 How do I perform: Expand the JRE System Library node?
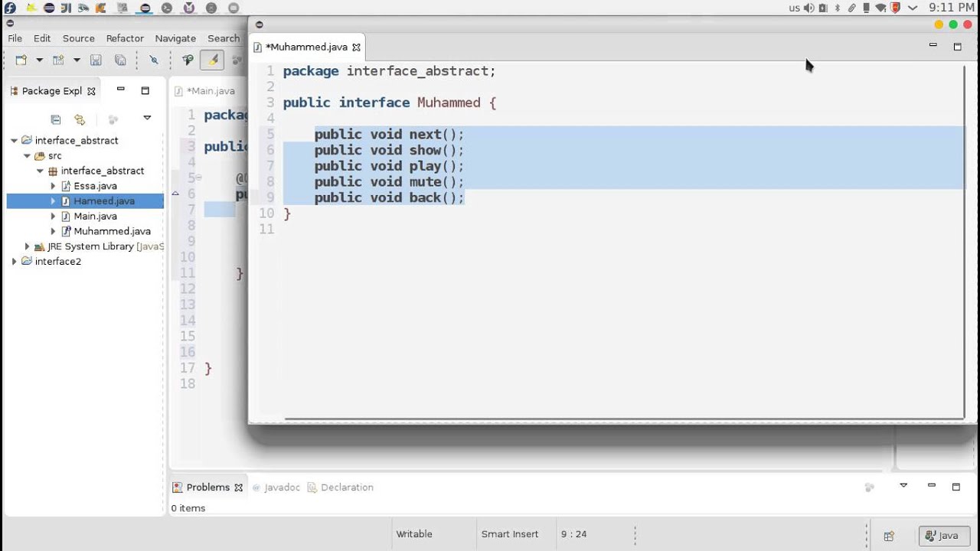tap(27, 246)
